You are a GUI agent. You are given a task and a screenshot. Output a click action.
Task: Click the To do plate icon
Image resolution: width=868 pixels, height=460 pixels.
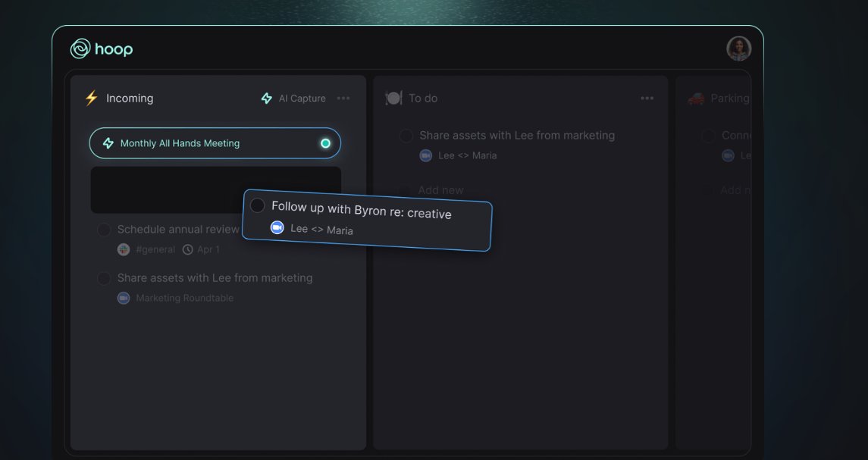(393, 98)
